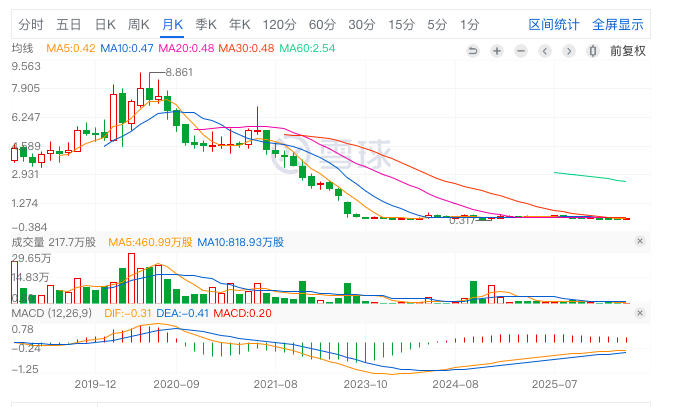This screenshot has height=407, width=678.
Task: Select the 周K tab
Action: (x=138, y=25)
